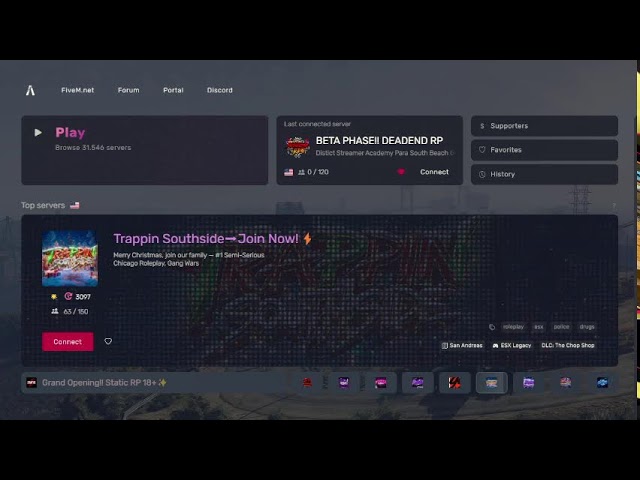Click the roleplay tag

coord(513,327)
